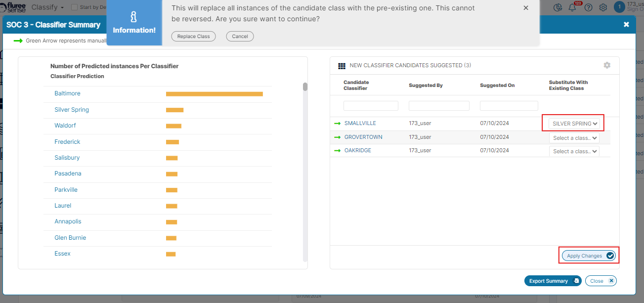Image resolution: width=644 pixels, height=303 pixels.
Task: Click the grid icon beside New Classifier Candidates
Action: point(342,66)
